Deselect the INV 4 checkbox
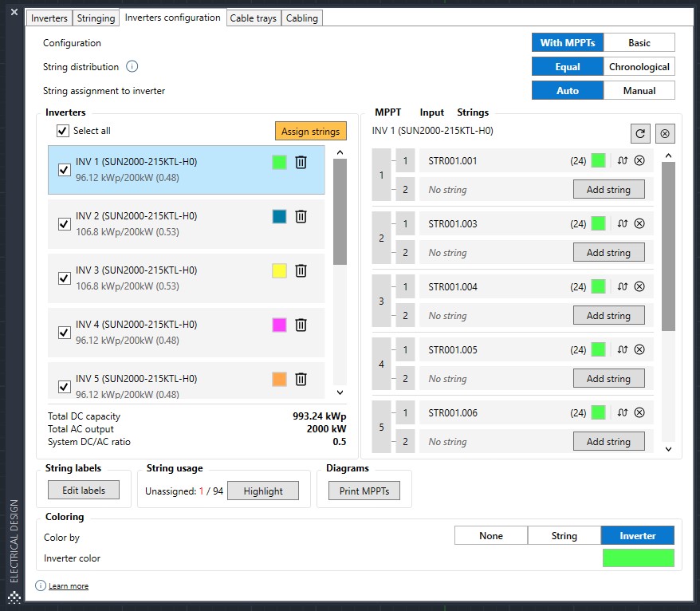 tap(65, 333)
